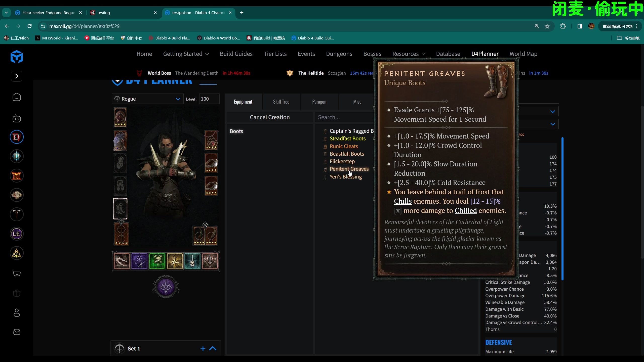644x362 pixels.
Task: Open the Last Epoch sidebar icon
Action: (x=17, y=234)
